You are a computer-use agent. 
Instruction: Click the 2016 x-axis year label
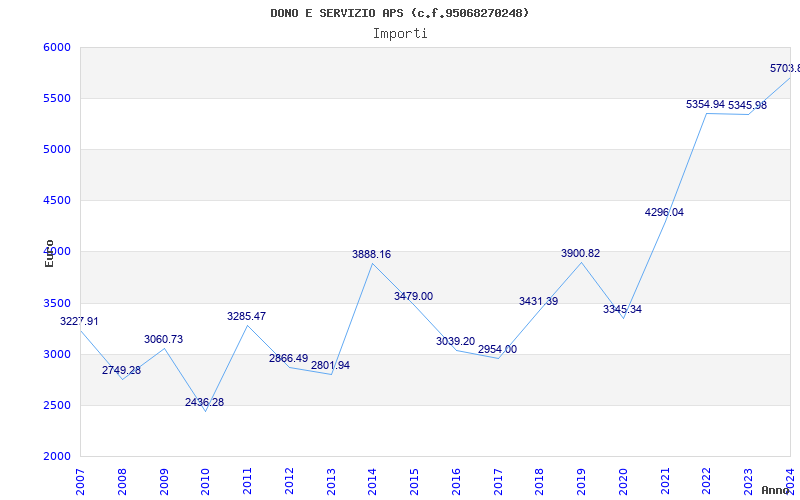click(x=456, y=482)
